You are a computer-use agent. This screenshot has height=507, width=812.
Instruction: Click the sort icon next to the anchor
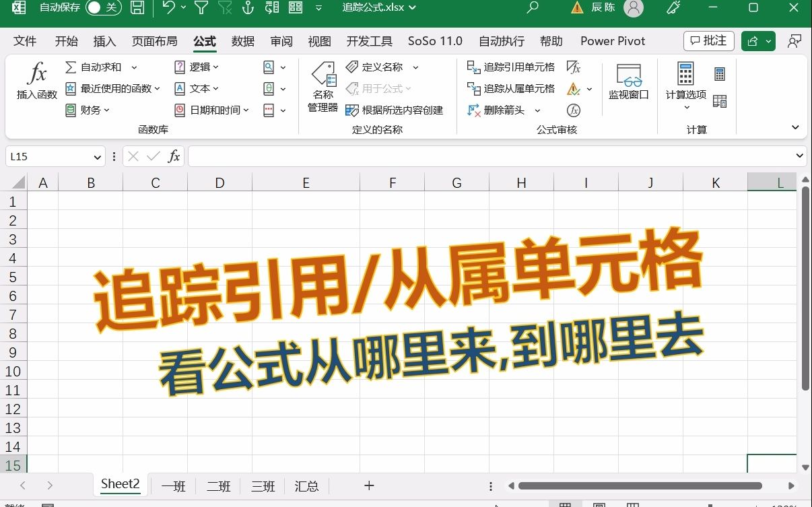(x=272, y=8)
